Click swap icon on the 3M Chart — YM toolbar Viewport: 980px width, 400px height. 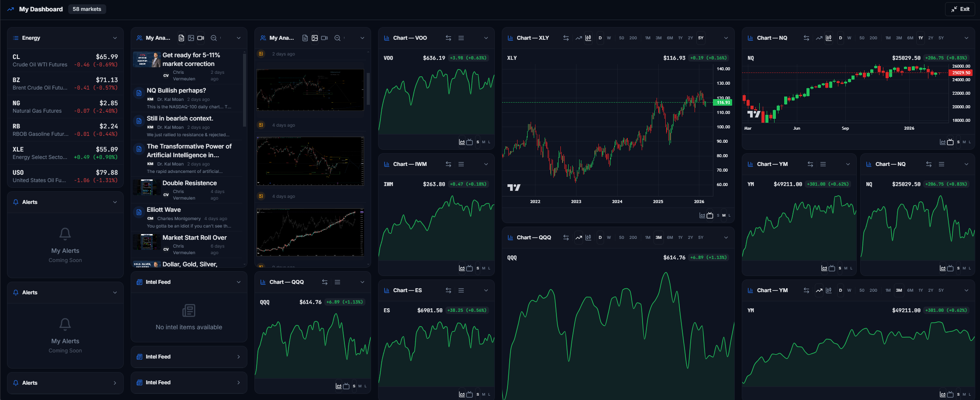pyautogui.click(x=806, y=290)
